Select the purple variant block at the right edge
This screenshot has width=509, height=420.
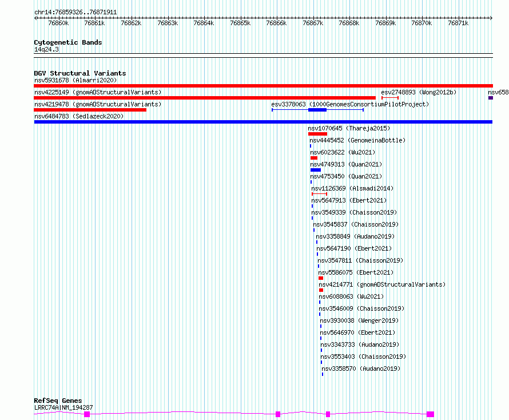click(x=491, y=98)
